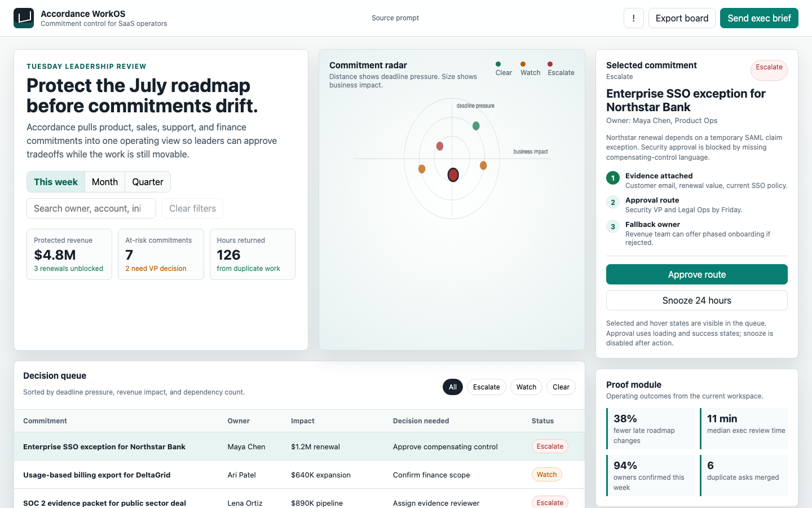Open the Protected revenue $4.8M card
The height and width of the screenshot is (508, 812).
69,254
